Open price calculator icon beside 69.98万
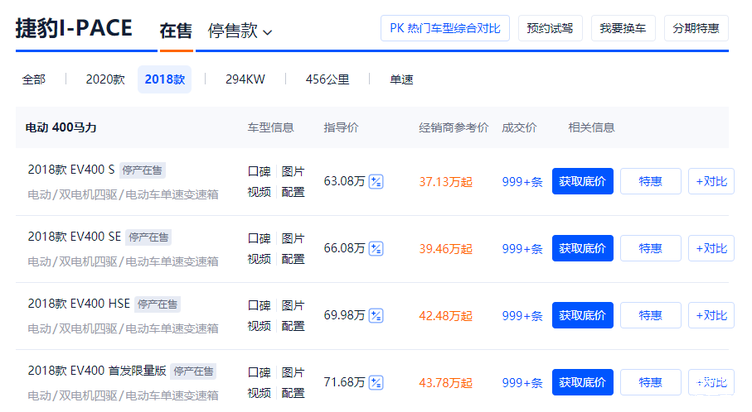This screenshot has height=412, width=752. (x=376, y=316)
